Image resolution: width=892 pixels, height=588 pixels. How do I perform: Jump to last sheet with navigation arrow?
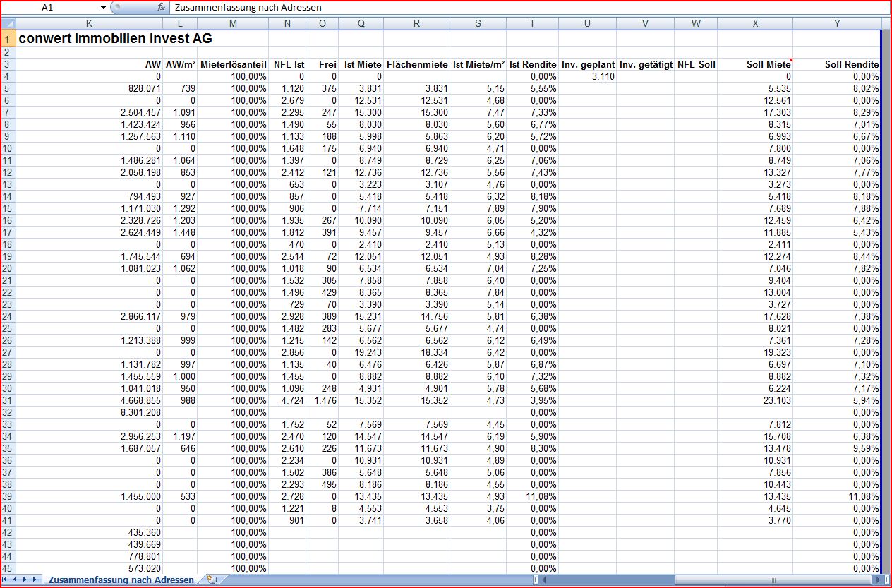tap(35, 580)
